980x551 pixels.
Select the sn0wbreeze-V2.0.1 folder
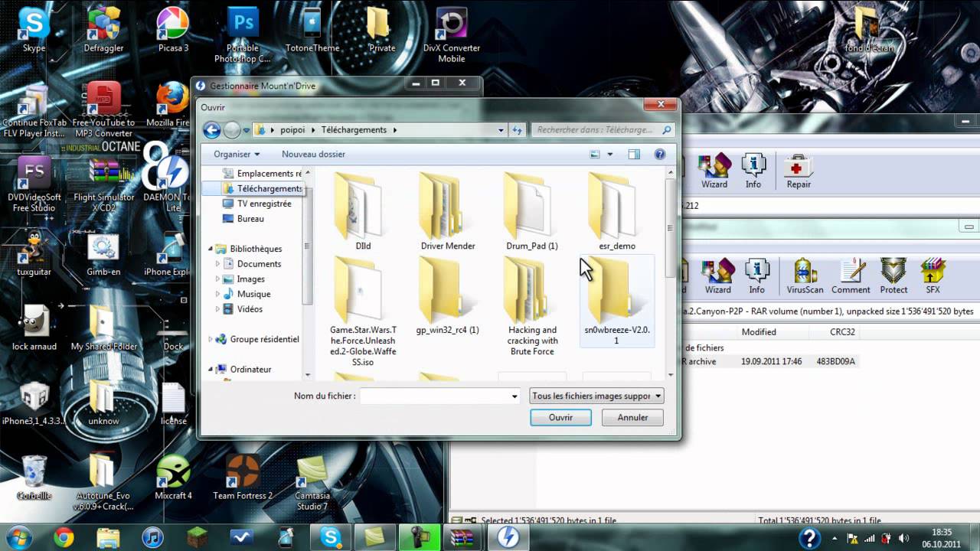[617, 302]
